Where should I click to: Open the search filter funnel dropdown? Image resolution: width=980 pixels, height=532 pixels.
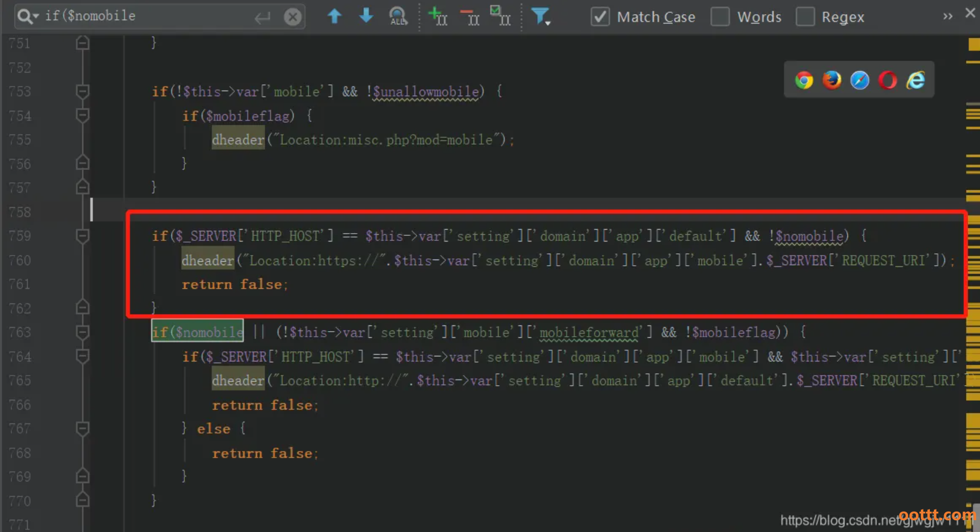pos(541,16)
